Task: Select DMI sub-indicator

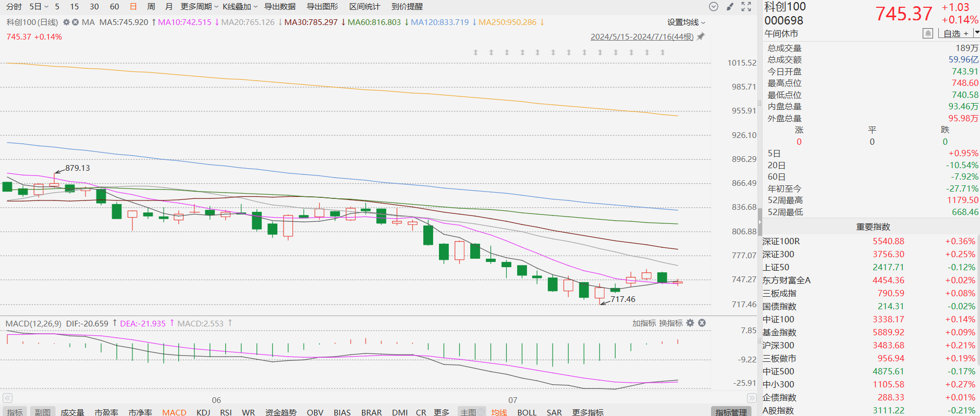Action: tap(400, 412)
